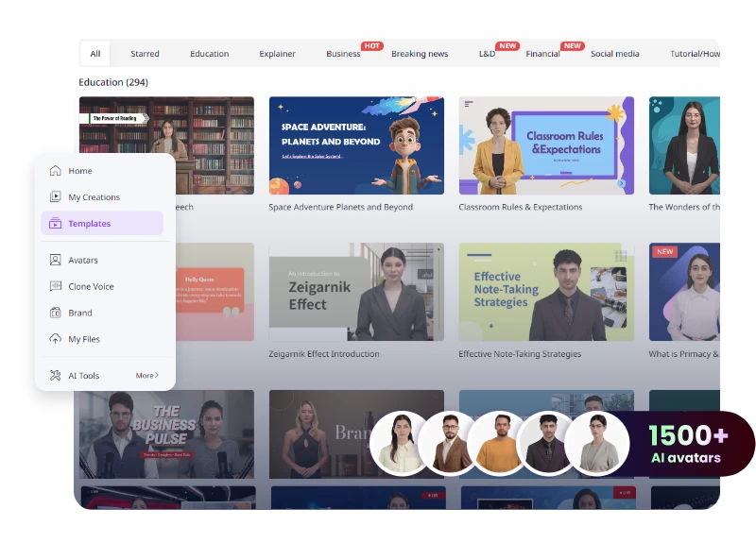The width and height of the screenshot is (756, 543).
Task: Open the Effective Note-Taking Strategies thumbnail
Action: [546, 292]
